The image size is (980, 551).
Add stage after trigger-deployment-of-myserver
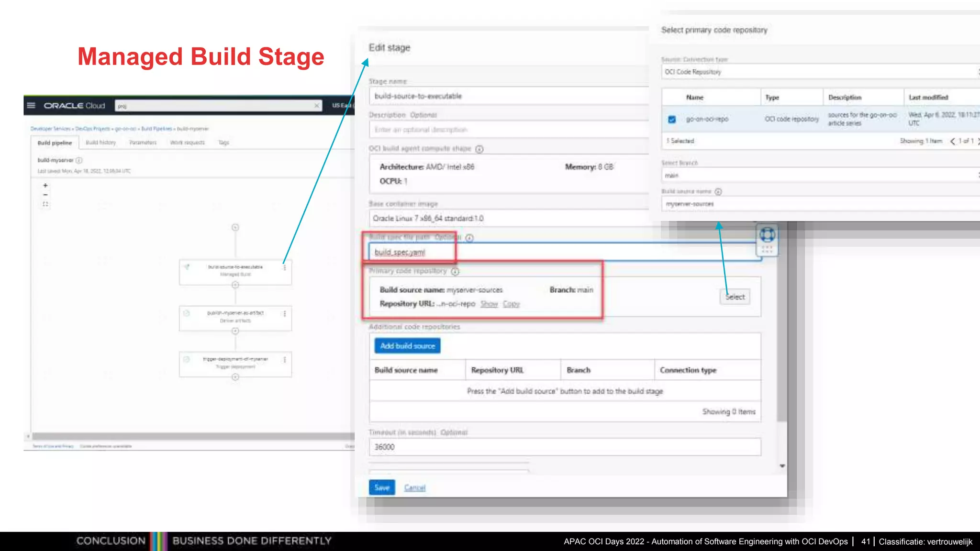tap(235, 377)
